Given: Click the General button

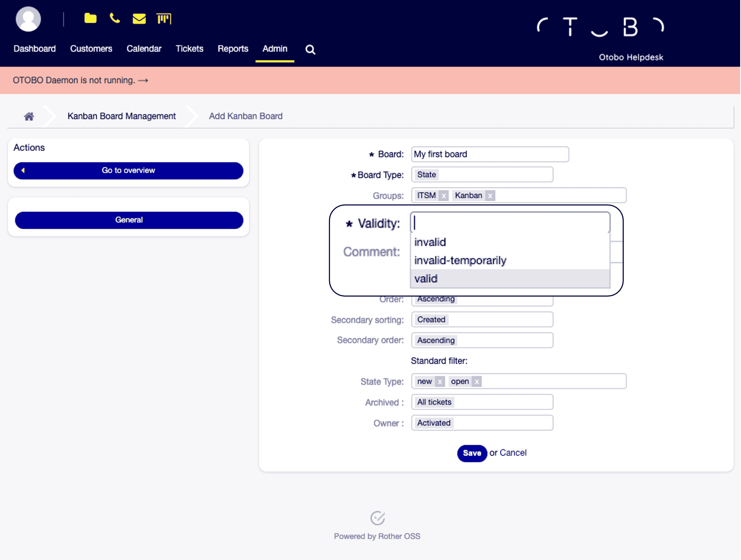Looking at the screenshot, I should (129, 220).
